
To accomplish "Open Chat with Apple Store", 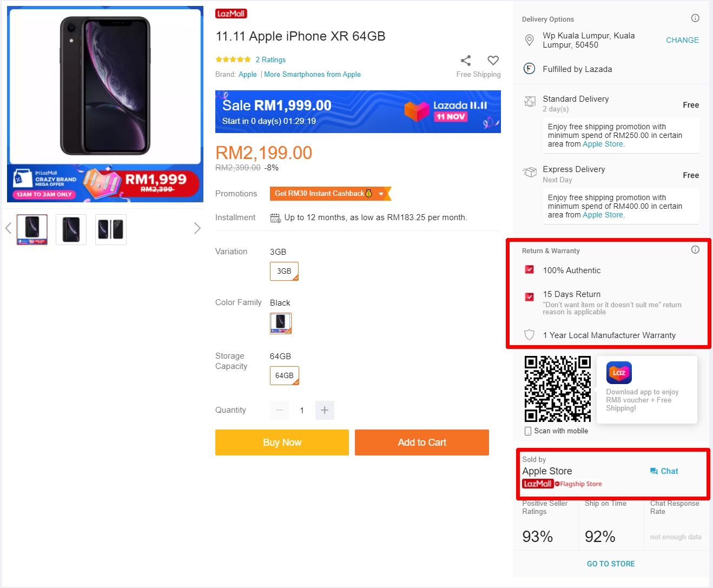I will point(664,471).
